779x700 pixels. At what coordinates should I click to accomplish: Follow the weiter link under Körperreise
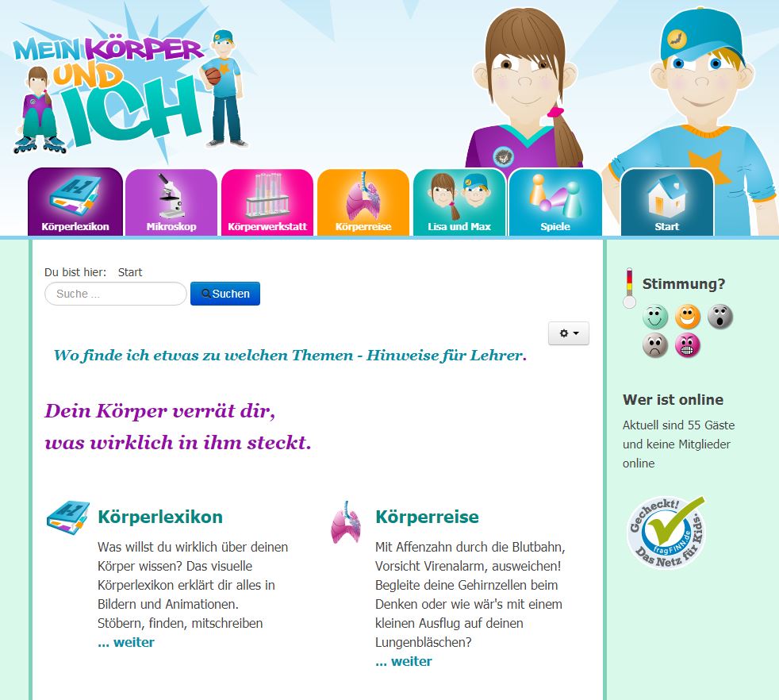pyautogui.click(x=404, y=661)
